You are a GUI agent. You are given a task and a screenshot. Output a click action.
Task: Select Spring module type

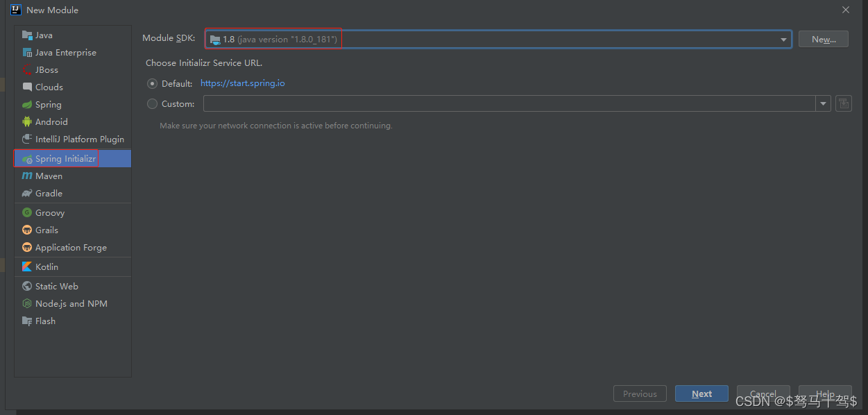(x=73, y=104)
